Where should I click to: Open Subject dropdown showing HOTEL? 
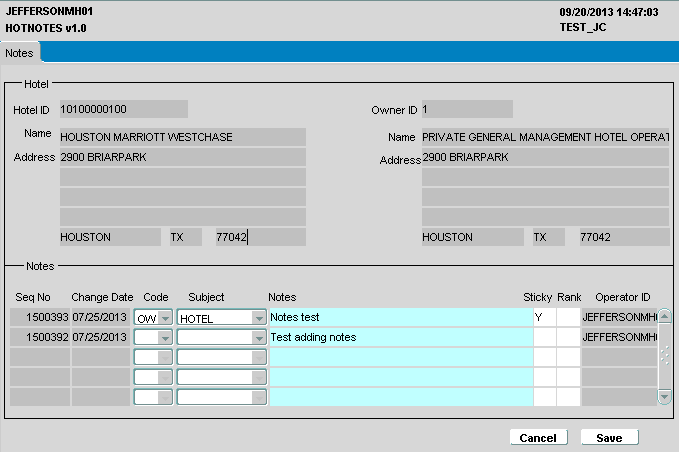coord(258,318)
